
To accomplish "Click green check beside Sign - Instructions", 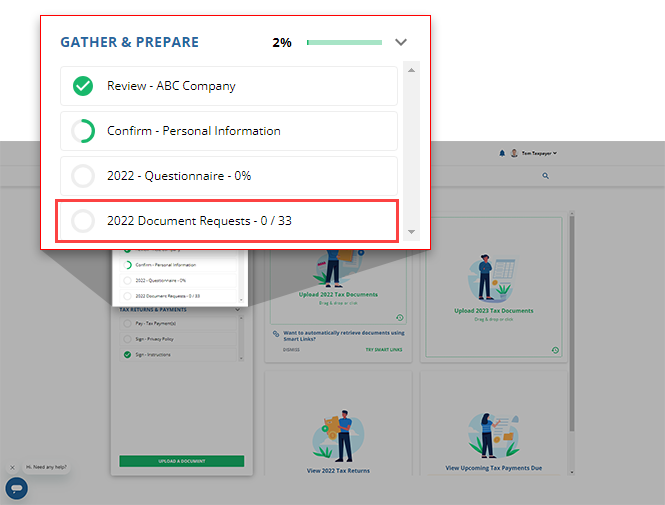I will point(127,354).
